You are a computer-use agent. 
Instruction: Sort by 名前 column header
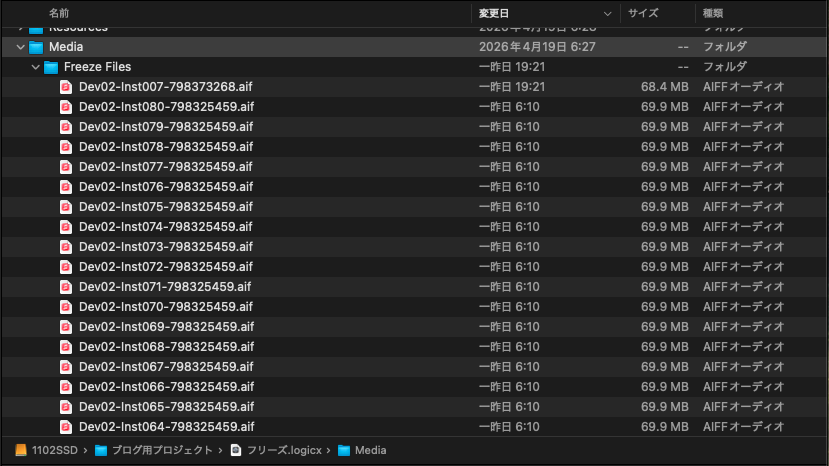(60, 13)
